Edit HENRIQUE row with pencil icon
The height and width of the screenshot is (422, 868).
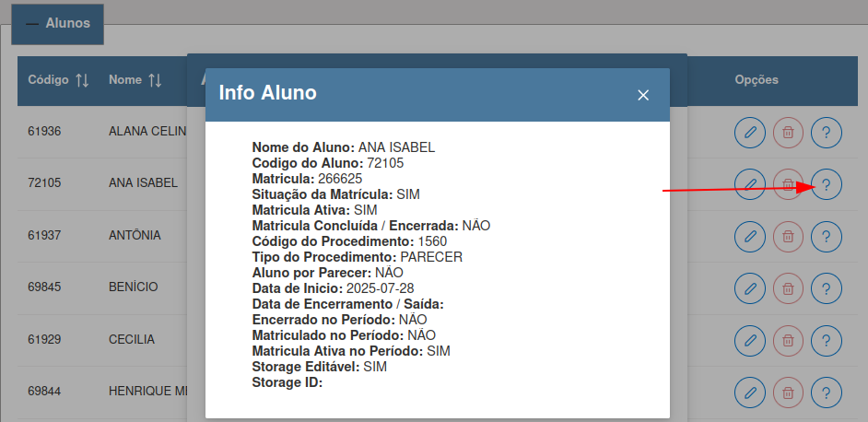(x=750, y=393)
